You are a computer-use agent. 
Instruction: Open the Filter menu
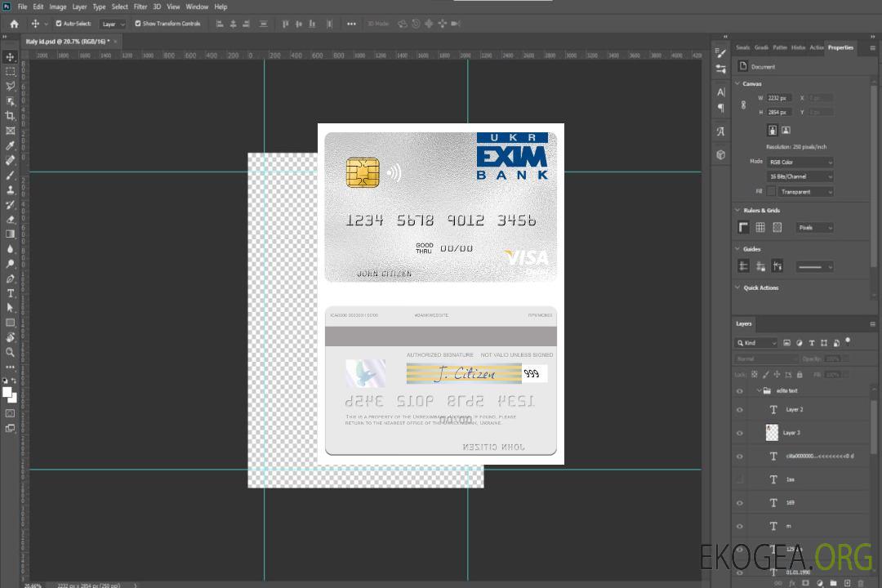[x=140, y=7]
